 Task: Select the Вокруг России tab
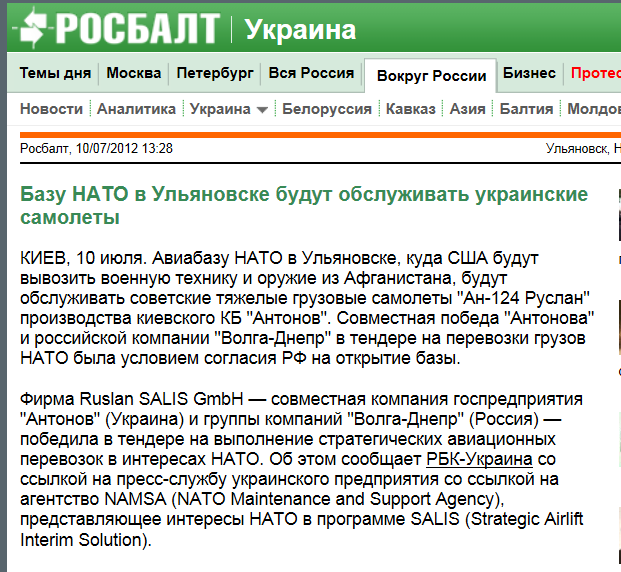pos(430,75)
